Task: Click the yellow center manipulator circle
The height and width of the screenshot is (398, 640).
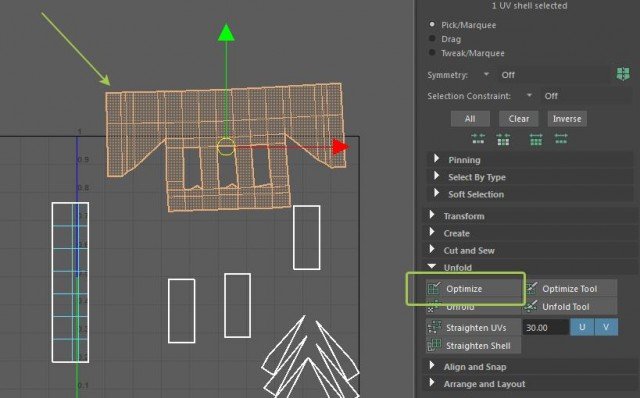Action: click(226, 147)
